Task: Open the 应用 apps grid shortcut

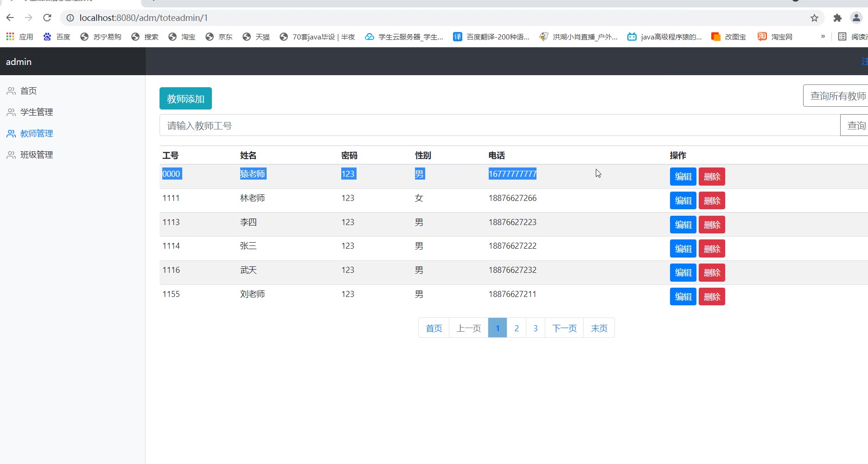Action: (x=19, y=37)
